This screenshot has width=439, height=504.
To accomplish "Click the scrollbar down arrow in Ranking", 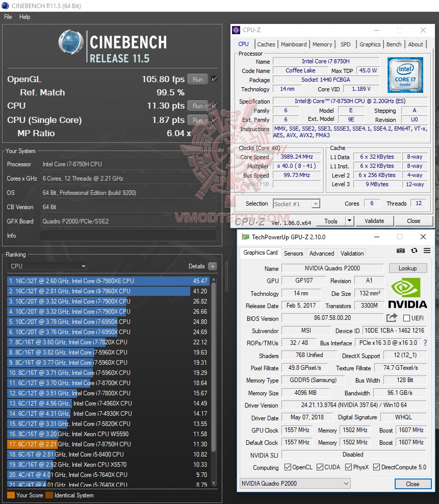I will coord(214,484).
